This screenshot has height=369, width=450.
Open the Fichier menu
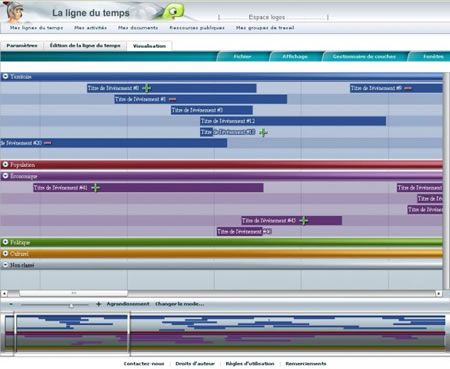pyautogui.click(x=242, y=56)
